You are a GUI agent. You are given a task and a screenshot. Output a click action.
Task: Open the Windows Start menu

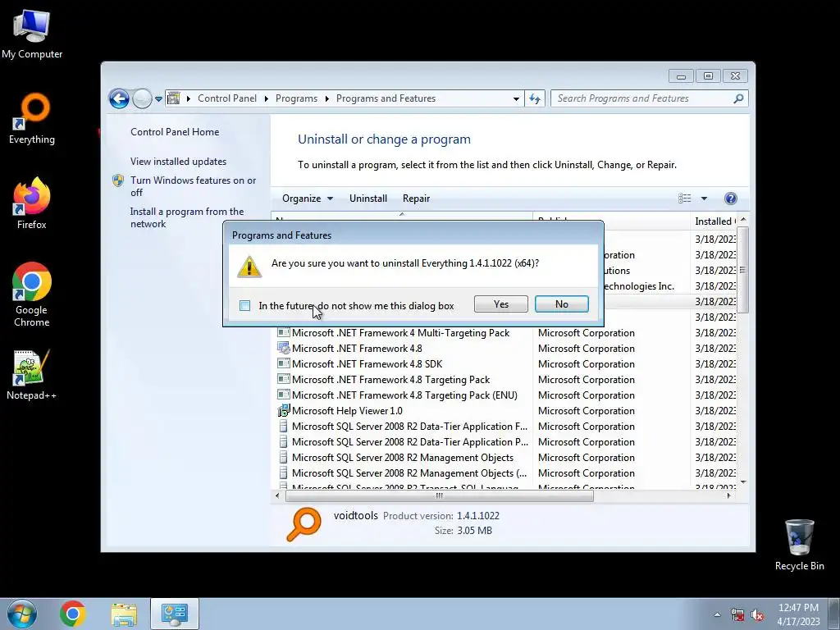22,614
